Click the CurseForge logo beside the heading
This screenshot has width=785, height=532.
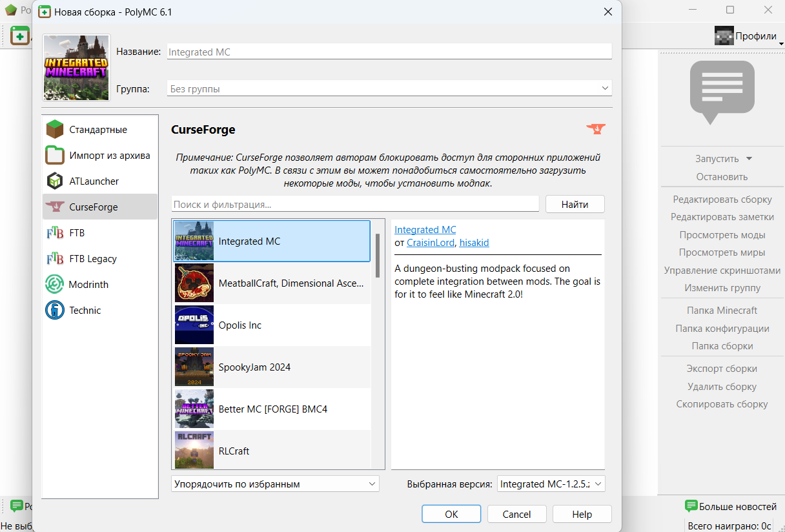coord(596,129)
